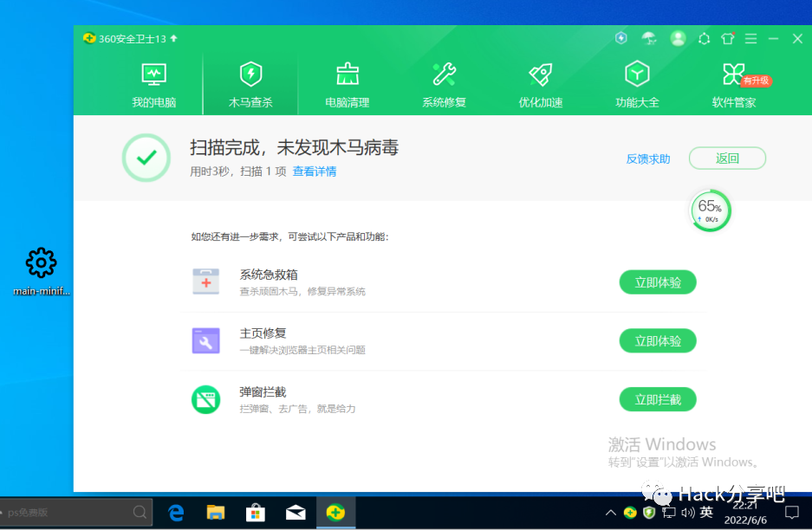Viewport: 812px width, 530px height.
Task: Minimize the 360 window
Action: coord(773,38)
